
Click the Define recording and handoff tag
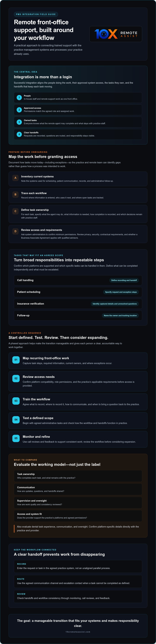point(124,280)
